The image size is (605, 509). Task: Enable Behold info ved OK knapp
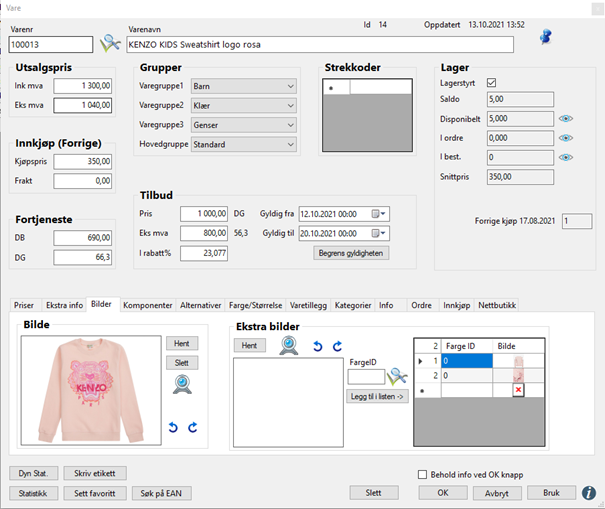pos(422,475)
